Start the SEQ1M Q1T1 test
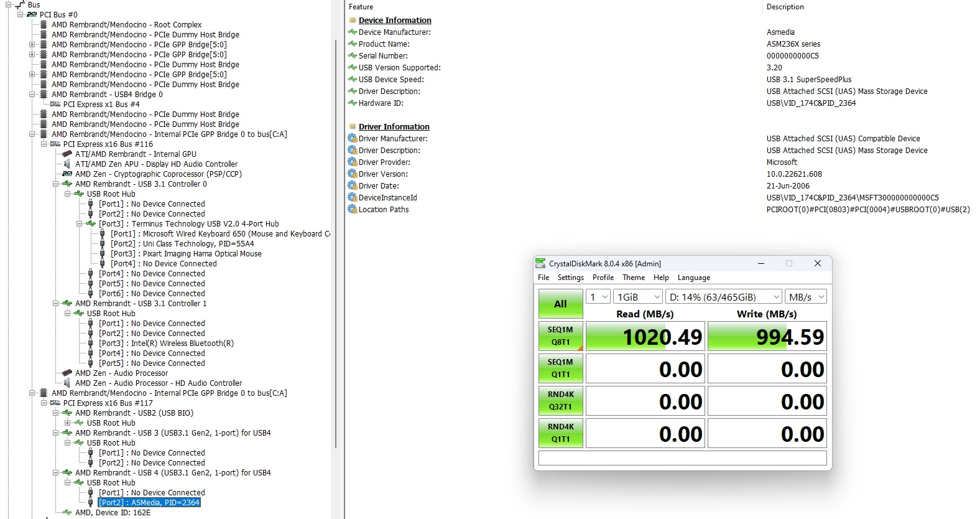Viewport: 980px width, 519px height. point(560,368)
